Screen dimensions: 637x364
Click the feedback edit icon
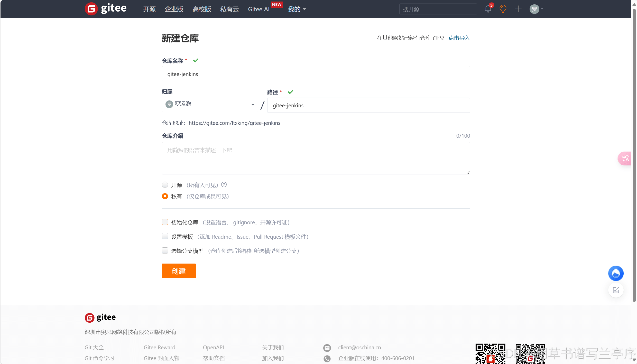pyautogui.click(x=616, y=290)
